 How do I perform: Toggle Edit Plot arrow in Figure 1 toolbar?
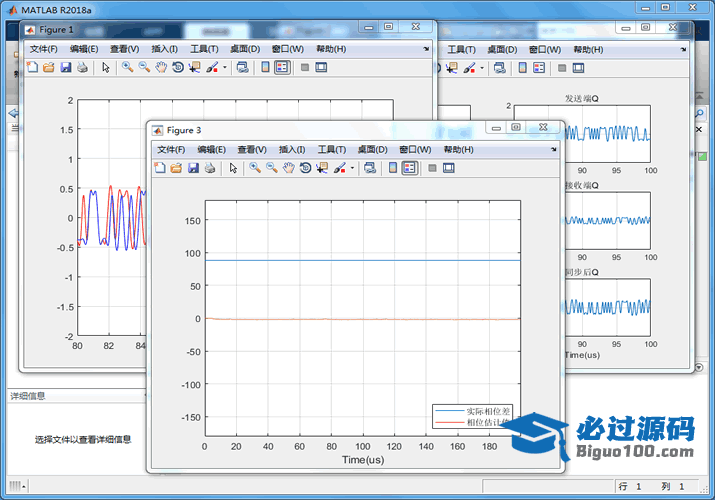(x=105, y=67)
